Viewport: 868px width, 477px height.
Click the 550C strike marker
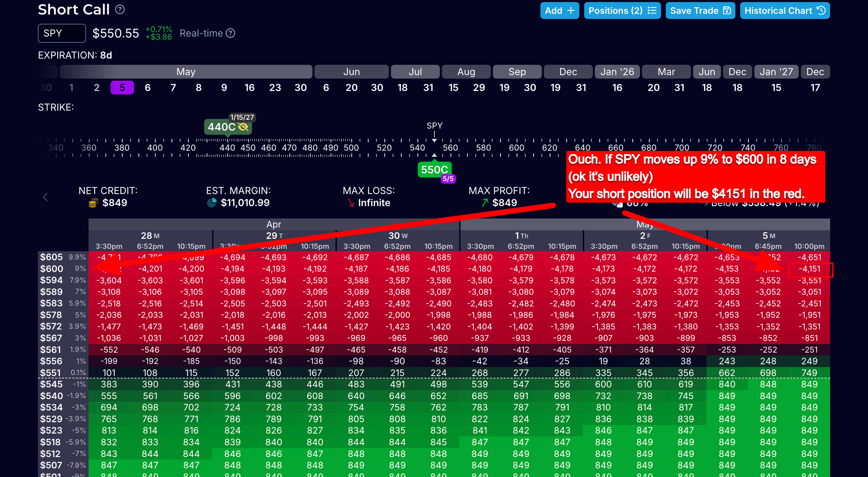434,170
